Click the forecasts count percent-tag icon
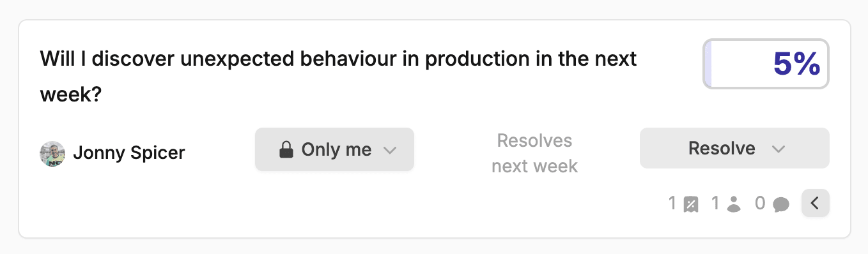This screenshot has width=868, height=254. (x=690, y=205)
